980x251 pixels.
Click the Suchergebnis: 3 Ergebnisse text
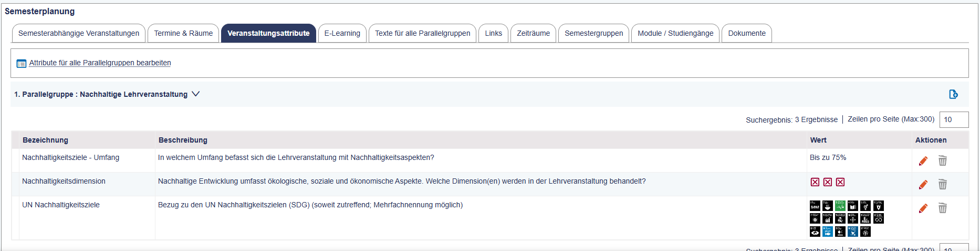click(791, 120)
